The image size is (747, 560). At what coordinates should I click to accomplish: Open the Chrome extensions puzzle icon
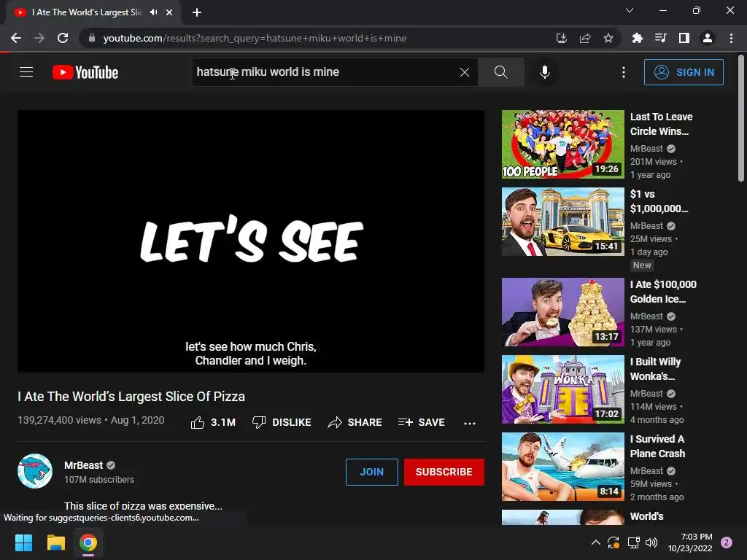click(637, 38)
